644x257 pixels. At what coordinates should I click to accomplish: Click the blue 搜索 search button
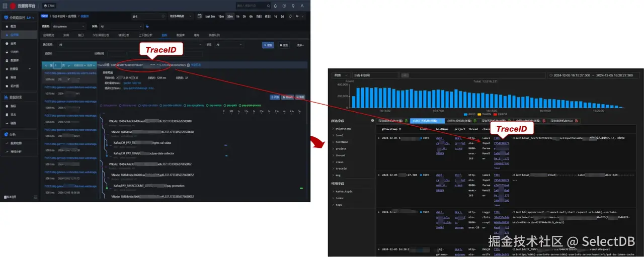point(268,45)
